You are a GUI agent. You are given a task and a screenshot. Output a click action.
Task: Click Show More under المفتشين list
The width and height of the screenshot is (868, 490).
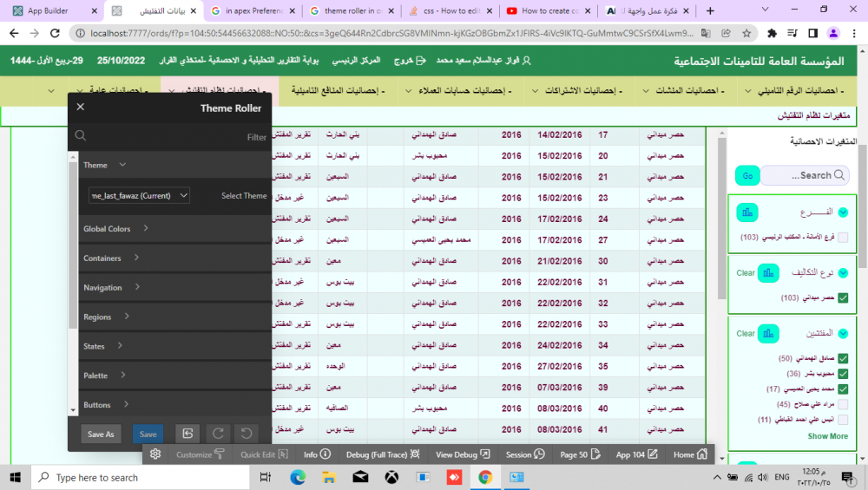click(827, 436)
